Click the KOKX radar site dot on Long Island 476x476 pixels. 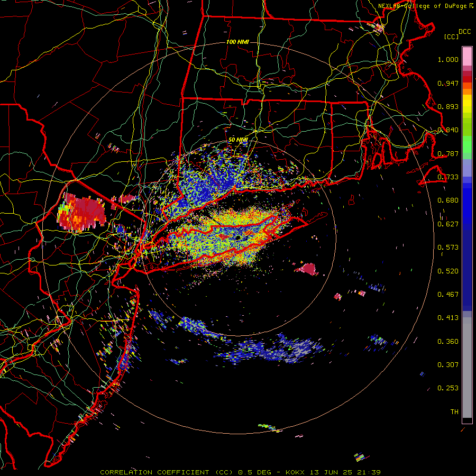[237, 237]
